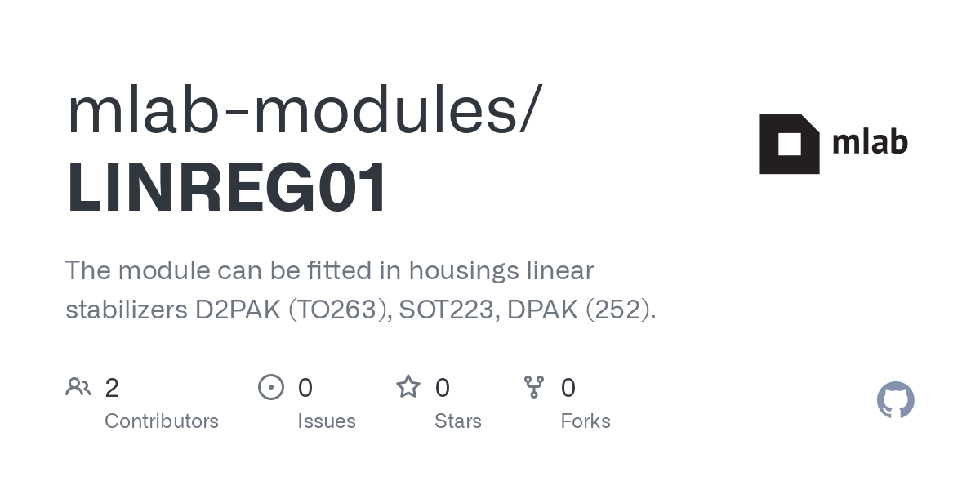980x490 pixels.
Task: Click the Forks label
Action: coord(586,421)
